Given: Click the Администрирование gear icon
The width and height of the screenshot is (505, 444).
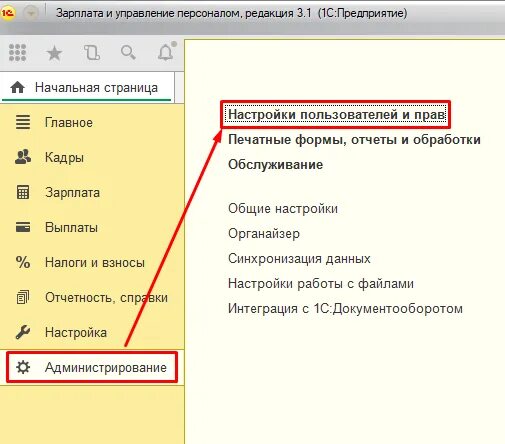Looking at the screenshot, I should click(23, 367).
